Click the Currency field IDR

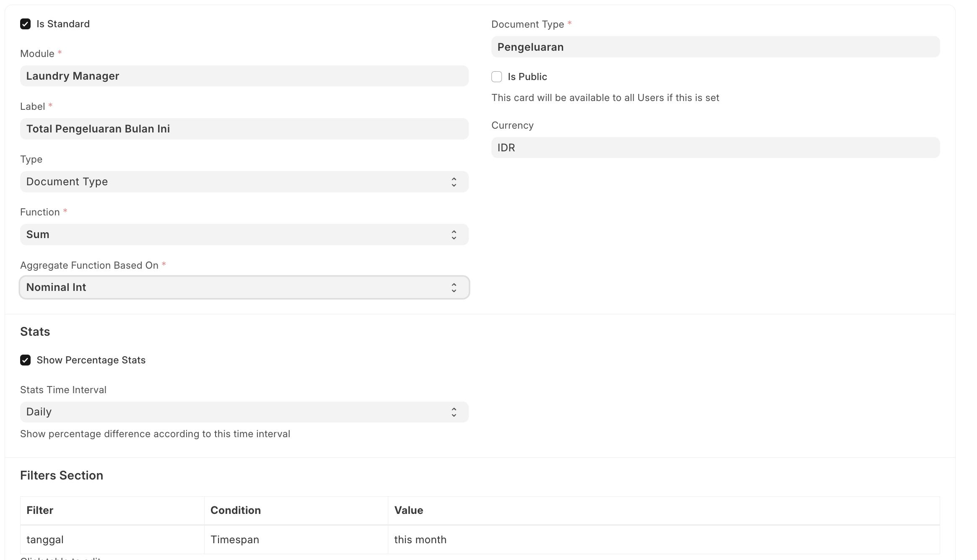pos(715,148)
